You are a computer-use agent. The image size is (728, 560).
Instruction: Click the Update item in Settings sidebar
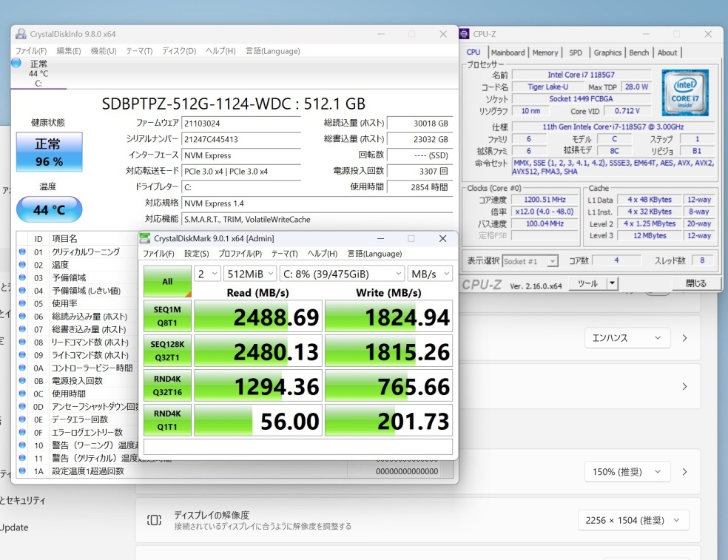pos(14,527)
